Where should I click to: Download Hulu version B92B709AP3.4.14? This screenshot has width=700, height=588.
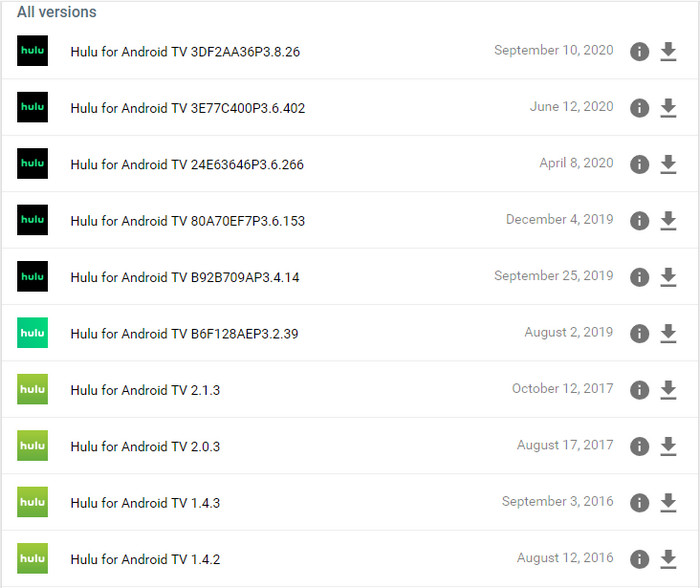pyautogui.click(x=668, y=277)
